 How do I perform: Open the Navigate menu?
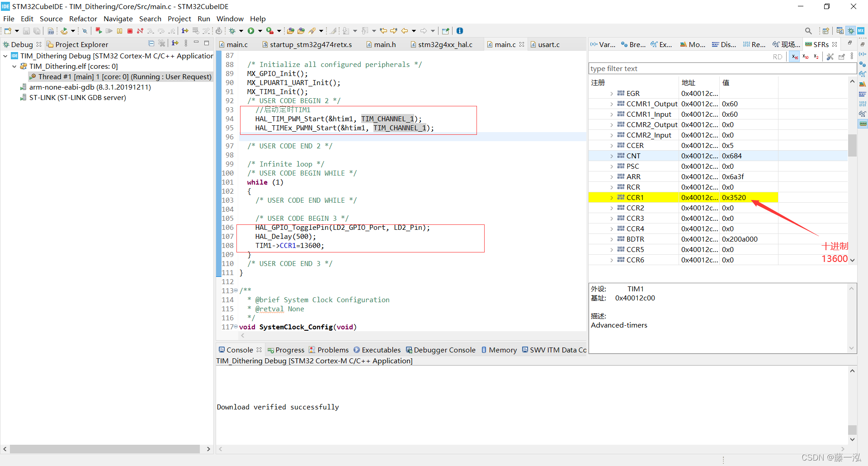[x=118, y=19]
